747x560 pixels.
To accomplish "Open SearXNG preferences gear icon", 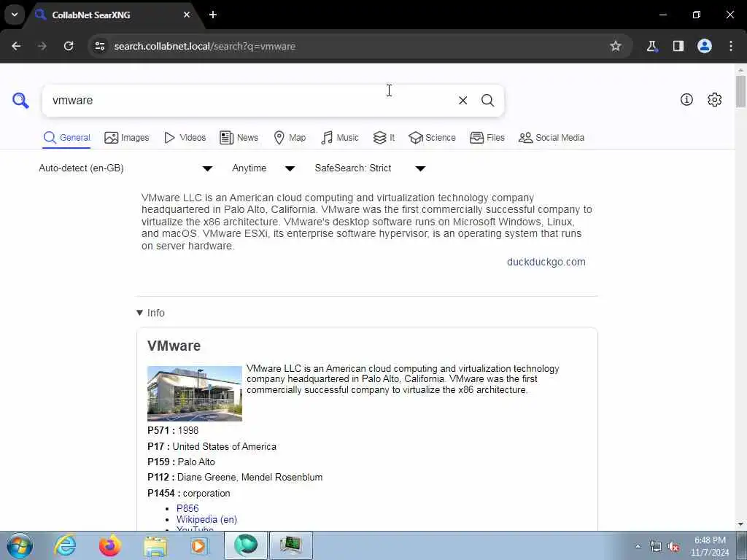I will click(714, 99).
